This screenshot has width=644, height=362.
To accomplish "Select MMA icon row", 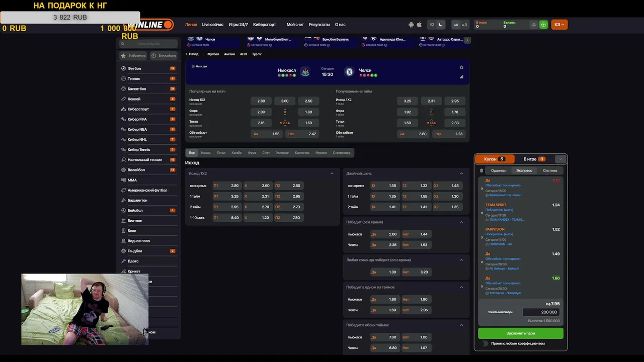I will click(x=148, y=180).
